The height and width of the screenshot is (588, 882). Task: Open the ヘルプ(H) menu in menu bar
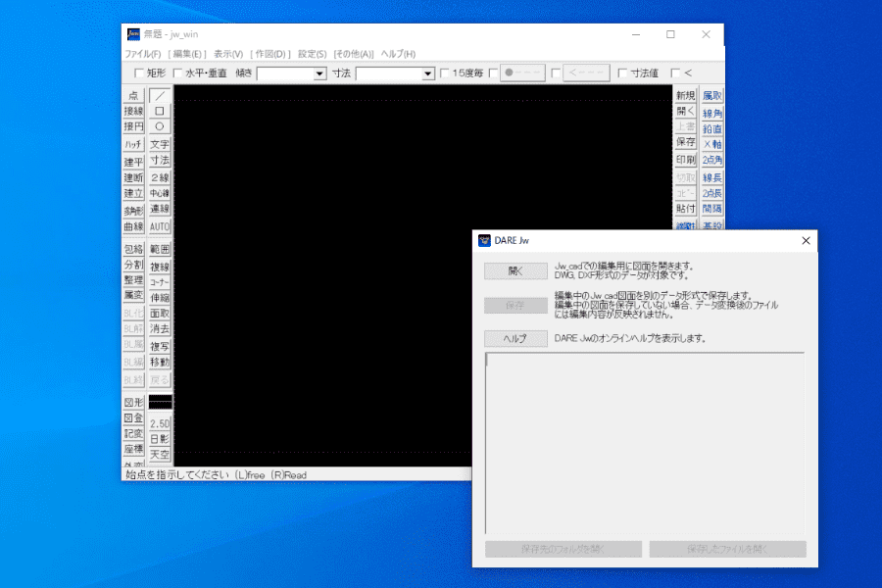pos(398,54)
